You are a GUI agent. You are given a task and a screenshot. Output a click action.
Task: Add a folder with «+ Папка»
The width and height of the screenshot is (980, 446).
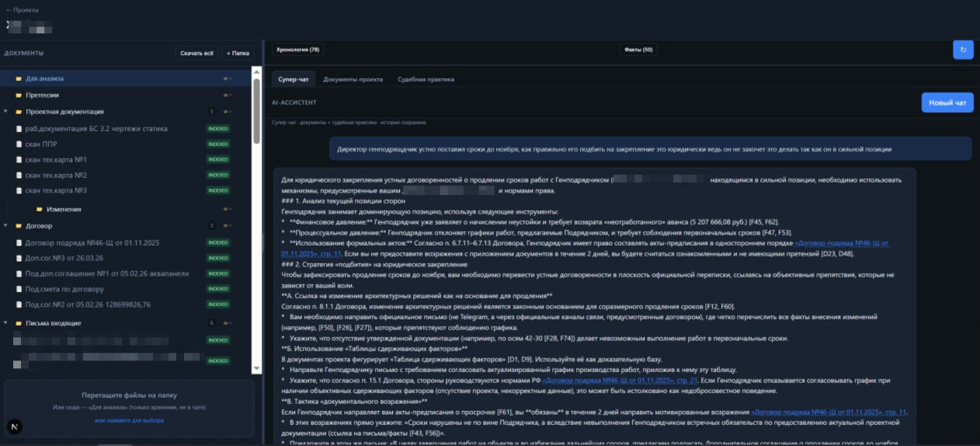(x=238, y=53)
